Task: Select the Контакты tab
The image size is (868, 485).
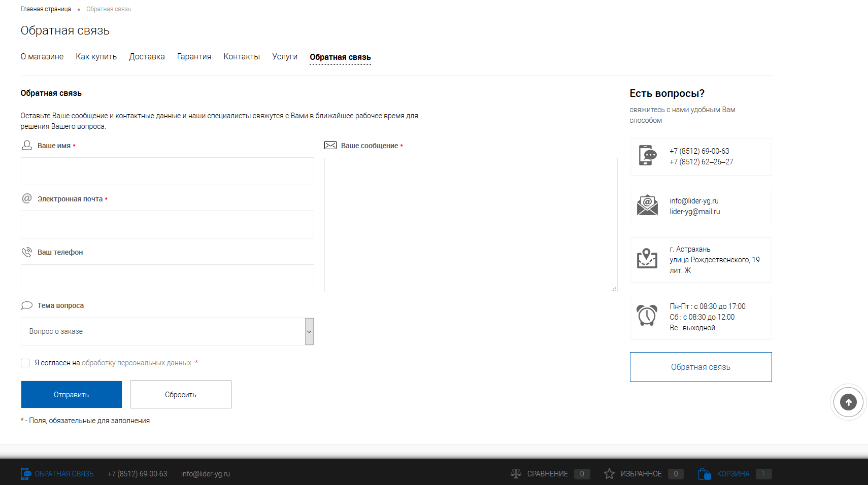Action: pyautogui.click(x=242, y=56)
